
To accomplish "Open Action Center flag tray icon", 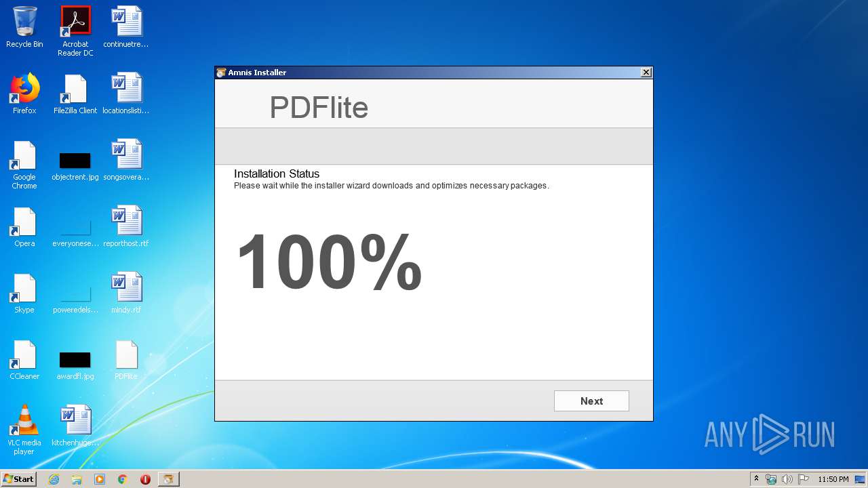I will pos(804,479).
